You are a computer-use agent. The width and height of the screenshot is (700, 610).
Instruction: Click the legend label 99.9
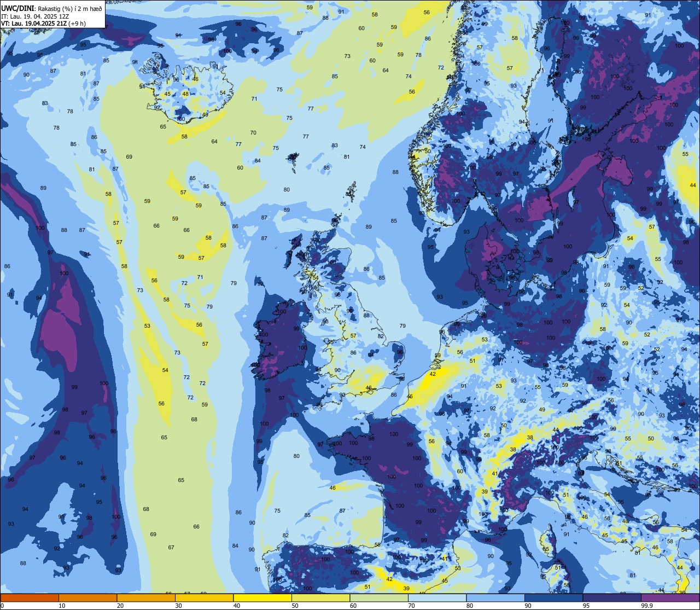pos(646,606)
